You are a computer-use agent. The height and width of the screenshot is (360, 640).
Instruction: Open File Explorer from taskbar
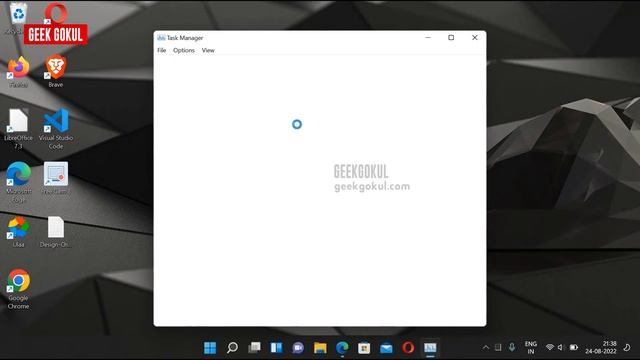click(x=320, y=348)
